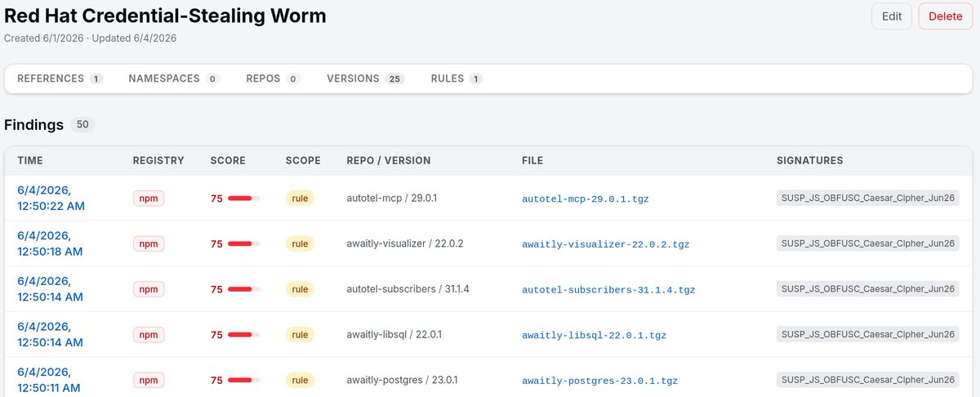Click Caesar_Cipher signature tag in awaitly-libsql row
The height and width of the screenshot is (397, 980).
click(x=868, y=335)
